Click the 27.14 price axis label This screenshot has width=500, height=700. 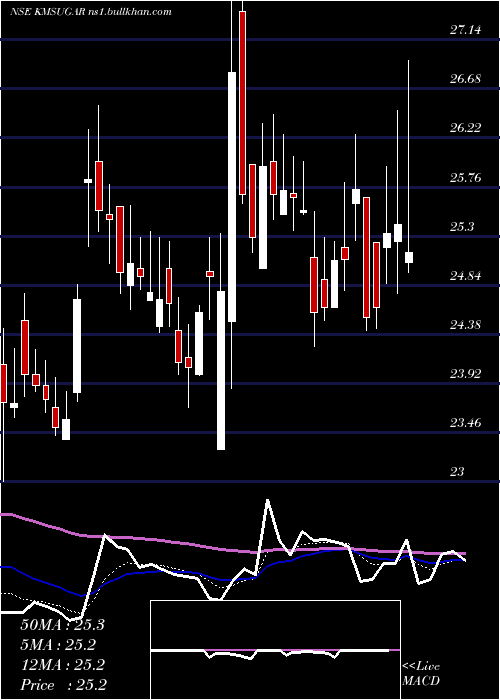point(465,30)
